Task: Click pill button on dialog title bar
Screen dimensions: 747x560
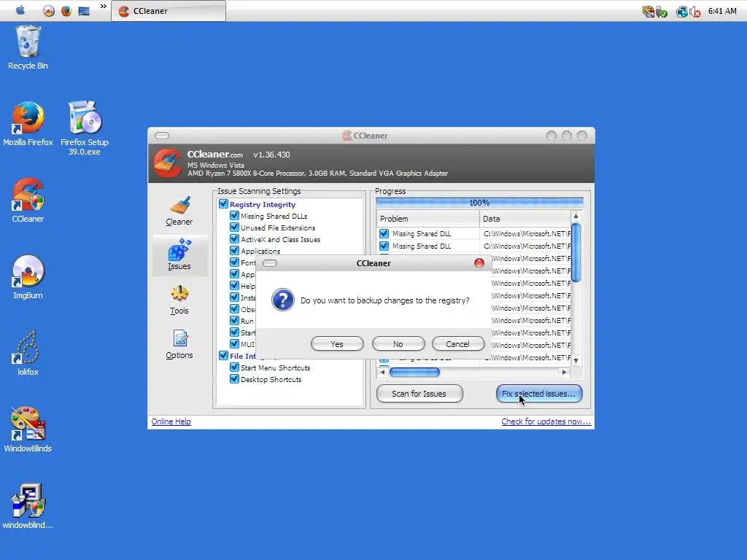Action: pyautogui.click(x=270, y=263)
